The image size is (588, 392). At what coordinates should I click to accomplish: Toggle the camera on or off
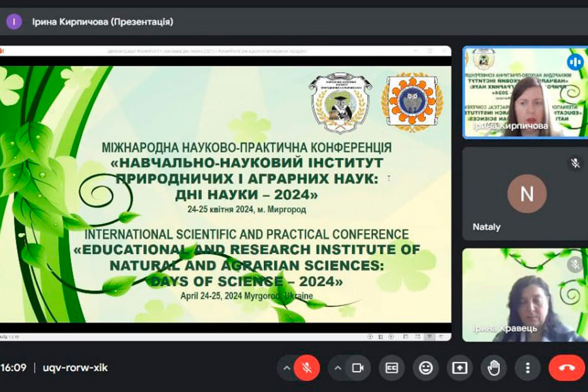point(357,368)
